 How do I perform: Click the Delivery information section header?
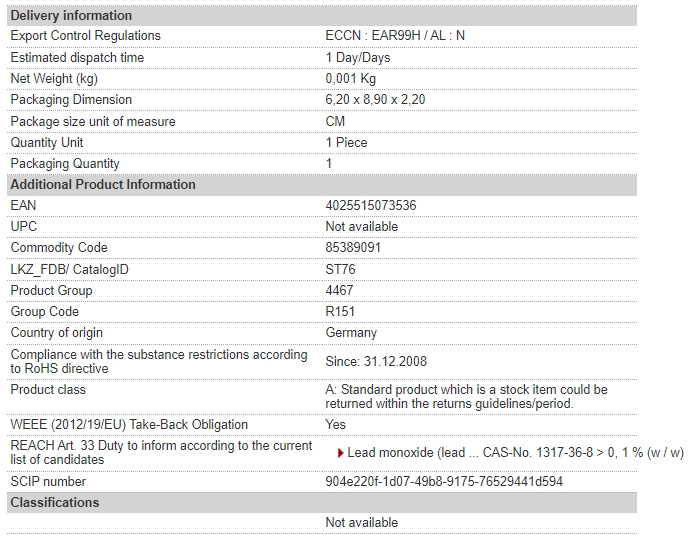[322, 15]
